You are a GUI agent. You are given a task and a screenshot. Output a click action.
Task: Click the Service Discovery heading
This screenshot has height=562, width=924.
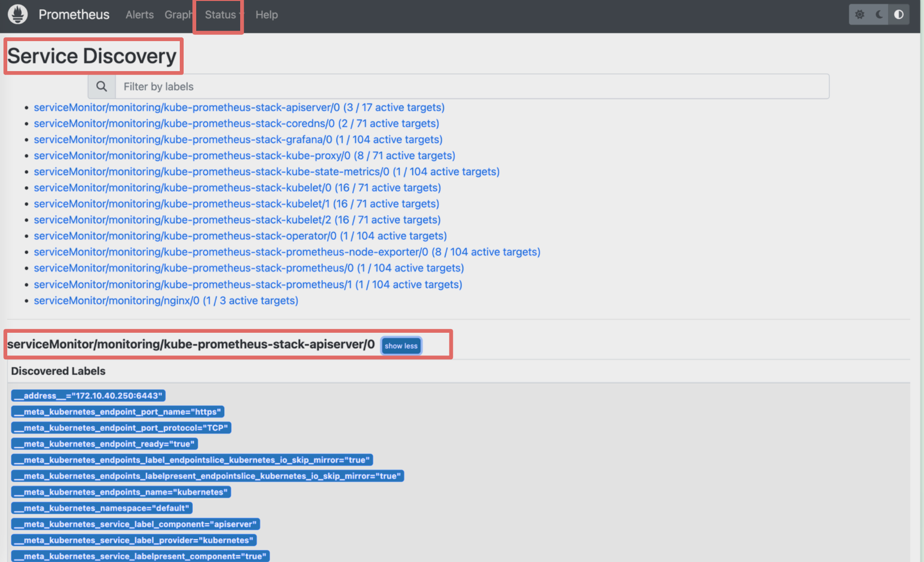(92, 56)
